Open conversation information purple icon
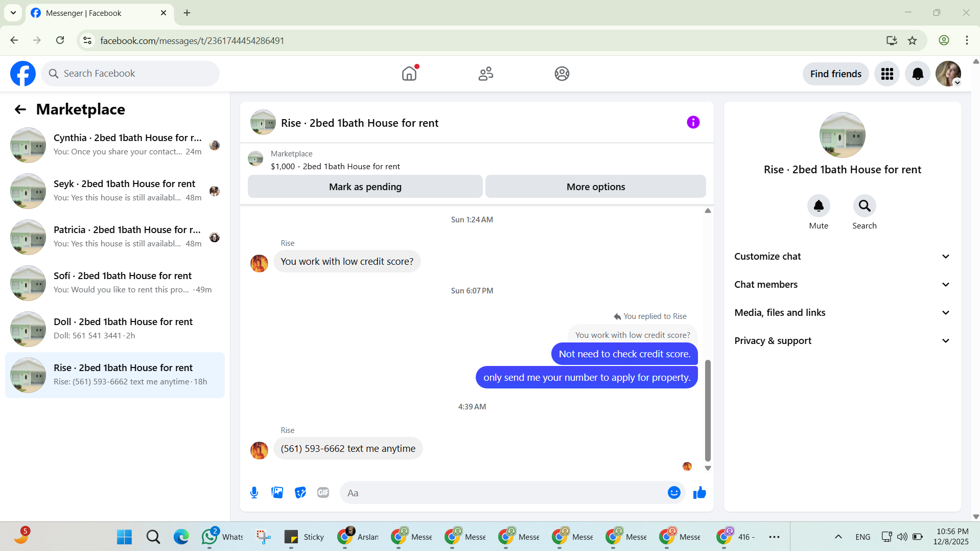This screenshot has width=980, height=551. pos(693,122)
